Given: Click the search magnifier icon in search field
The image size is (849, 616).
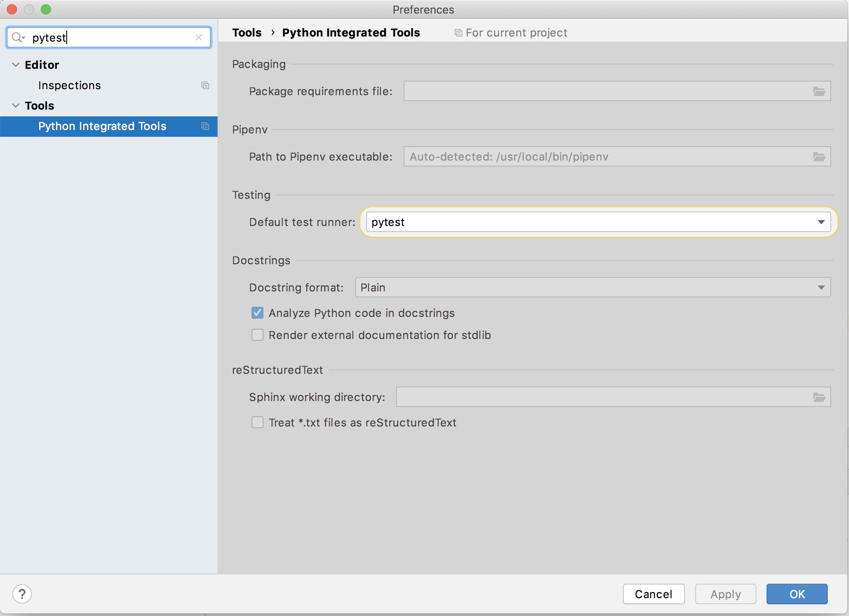Looking at the screenshot, I should [x=18, y=37].
